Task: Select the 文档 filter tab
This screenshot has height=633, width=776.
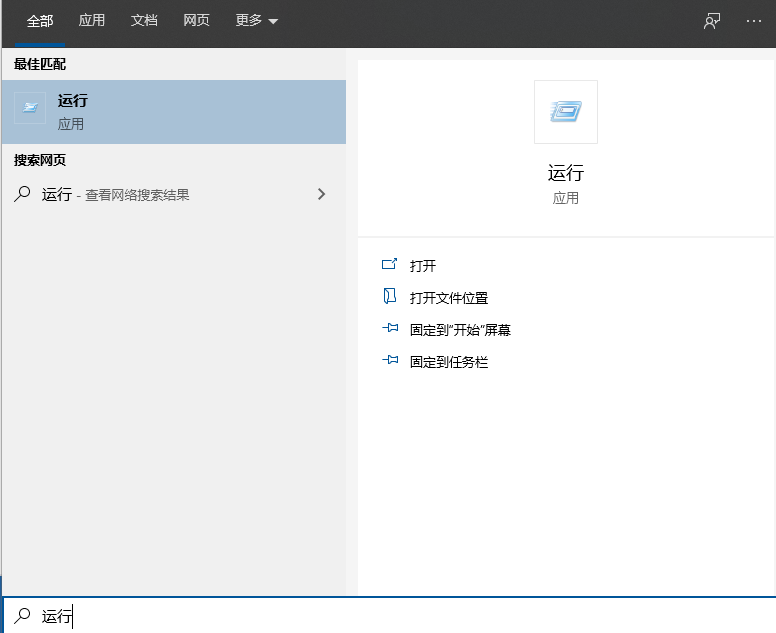Action: coord(144,21)
